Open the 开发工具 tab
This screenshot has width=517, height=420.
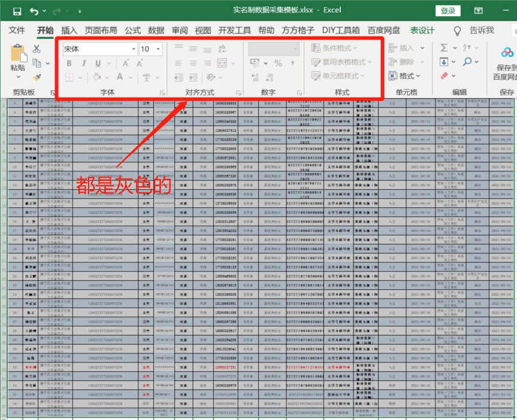235,31
